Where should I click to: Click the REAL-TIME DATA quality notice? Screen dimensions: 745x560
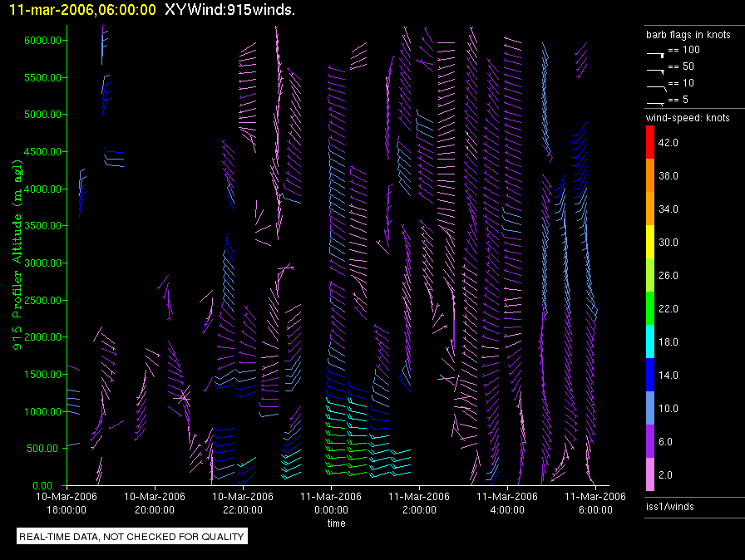point(132,537)
